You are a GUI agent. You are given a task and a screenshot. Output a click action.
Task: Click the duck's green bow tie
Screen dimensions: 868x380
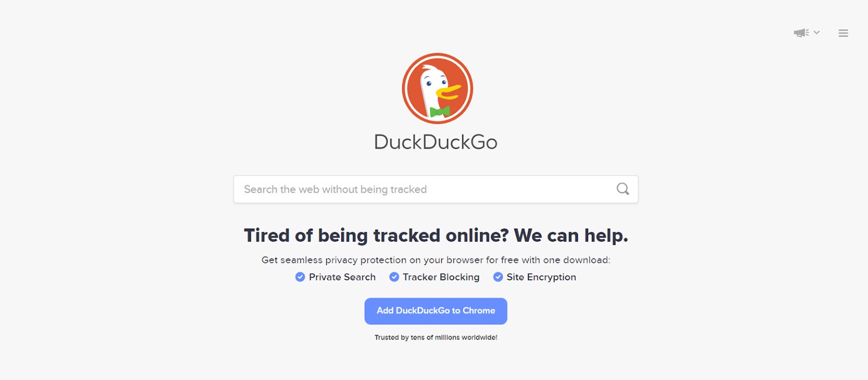coord(439,112)
